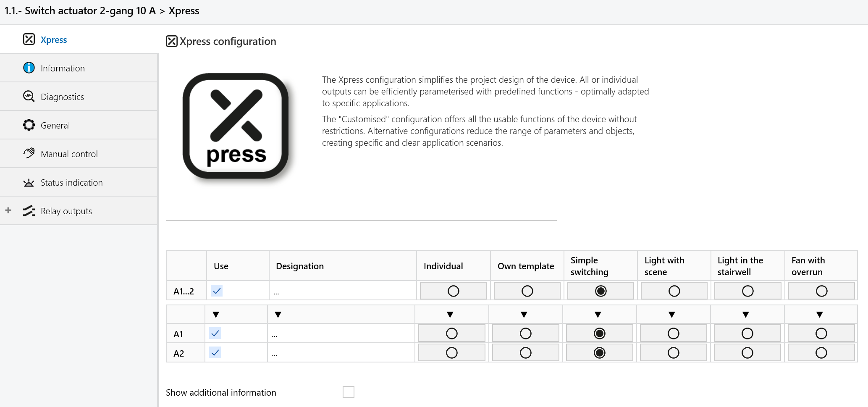The width and height of the screenshot is (868, 407).
Task: Open the Information page via its info icon
Action: coord(29,68)
